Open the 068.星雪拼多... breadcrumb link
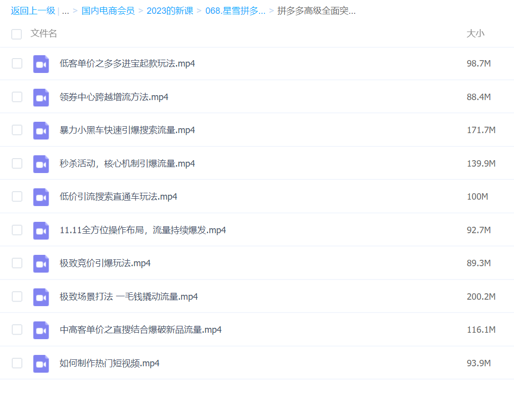Viewport: 514px width, 420px height. click(235, 11)
